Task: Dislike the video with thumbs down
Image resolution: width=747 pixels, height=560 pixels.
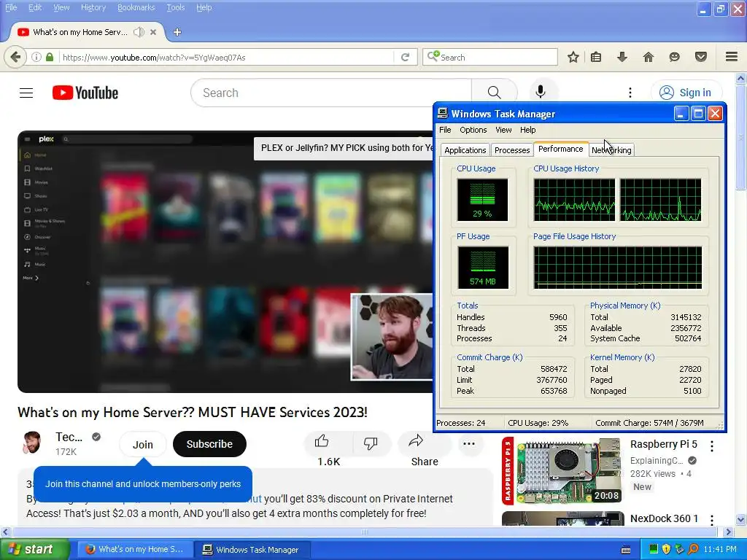Action: pyautogui.click(x=370, y=443)
